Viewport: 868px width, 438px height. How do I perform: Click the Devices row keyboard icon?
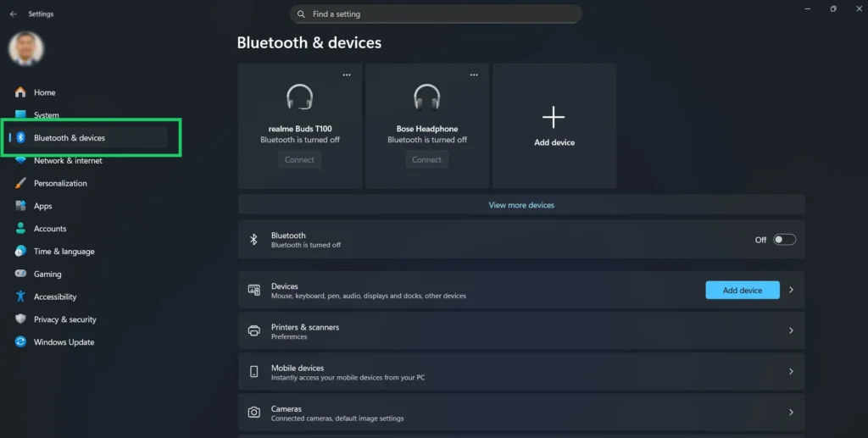coord(254,291)
